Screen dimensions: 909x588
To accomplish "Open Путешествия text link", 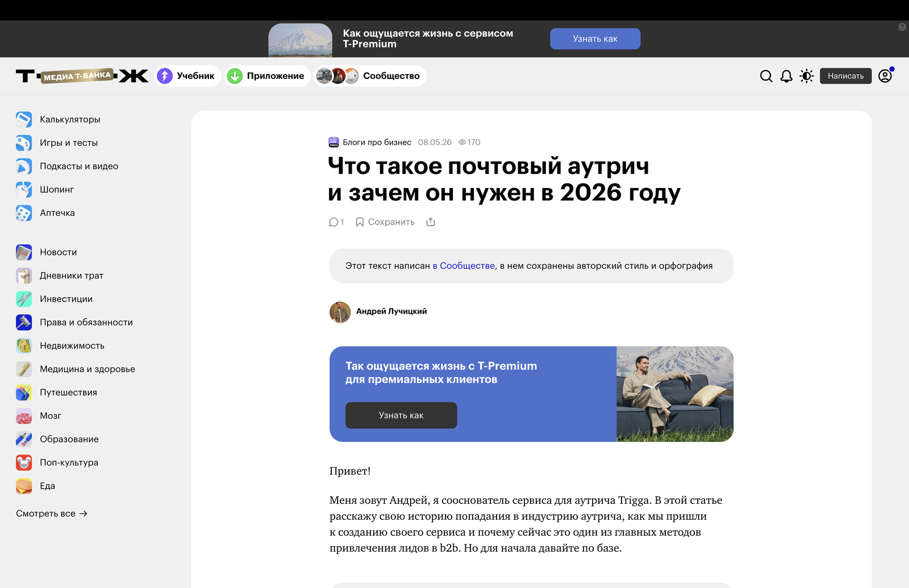I will tap(68, 392).
